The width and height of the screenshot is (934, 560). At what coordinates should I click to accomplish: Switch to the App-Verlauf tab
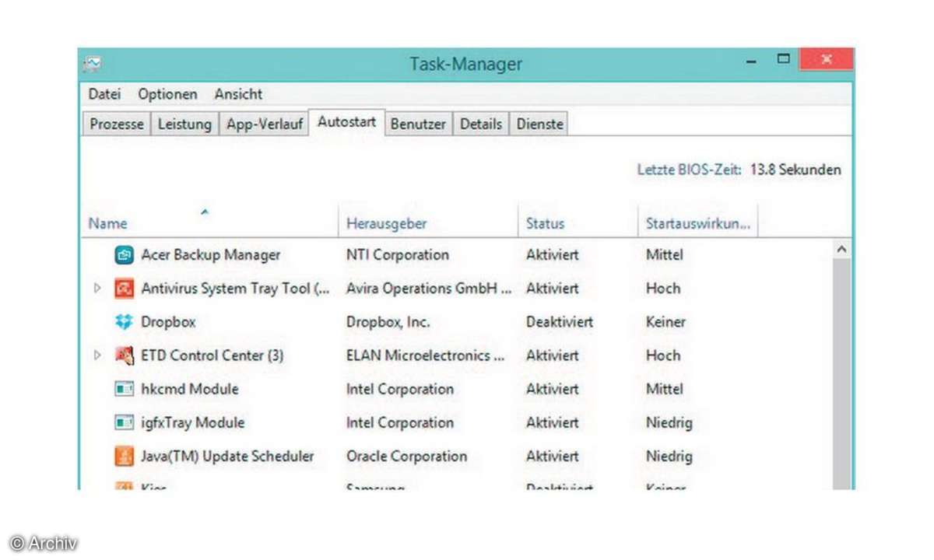pyautogui.click(x=265, y=124)
